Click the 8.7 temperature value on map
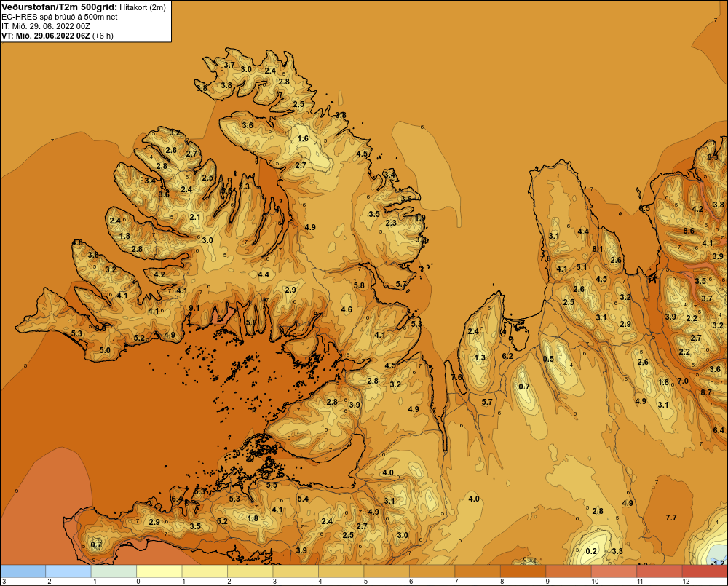The height and width of the screenshot is (586, 728). point(705,392)
